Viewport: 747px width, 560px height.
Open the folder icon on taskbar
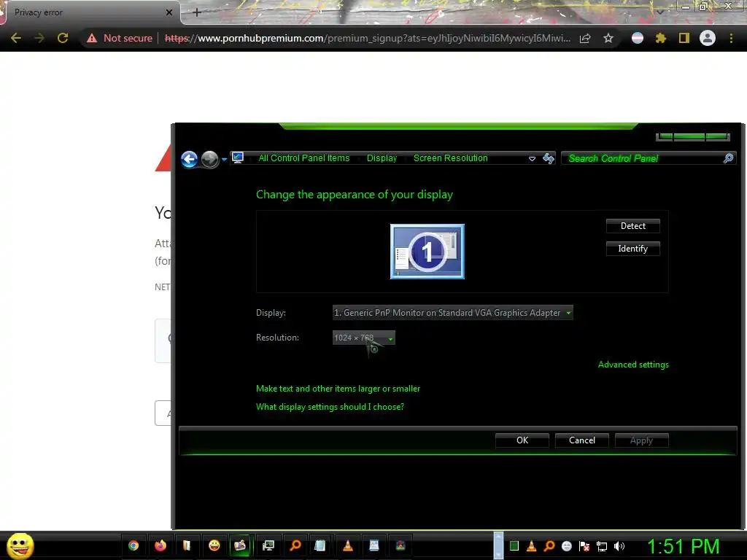[x=187, y=545]
